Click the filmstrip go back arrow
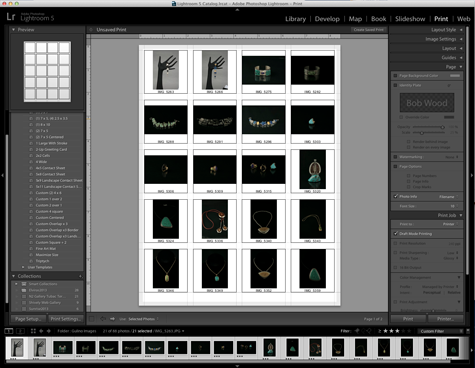 41,331
